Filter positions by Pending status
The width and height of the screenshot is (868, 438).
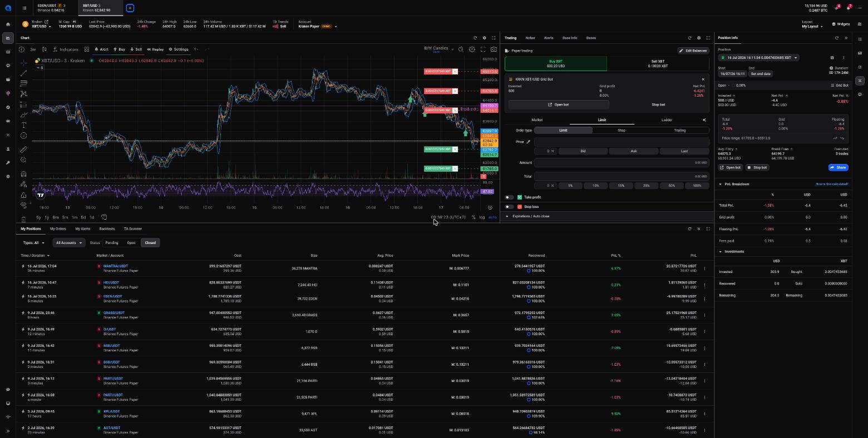click(112, 243)
